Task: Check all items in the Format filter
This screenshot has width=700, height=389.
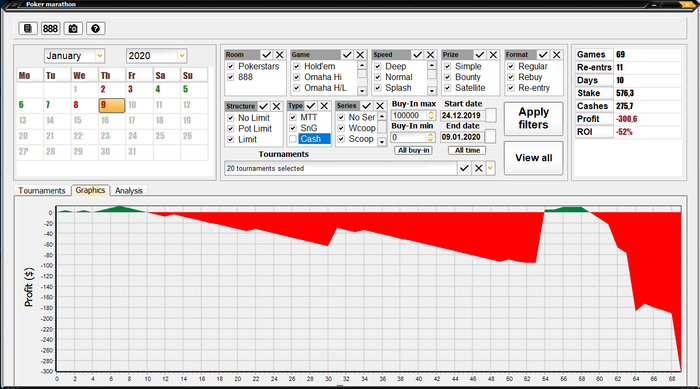Action: (x=543, y=54)
